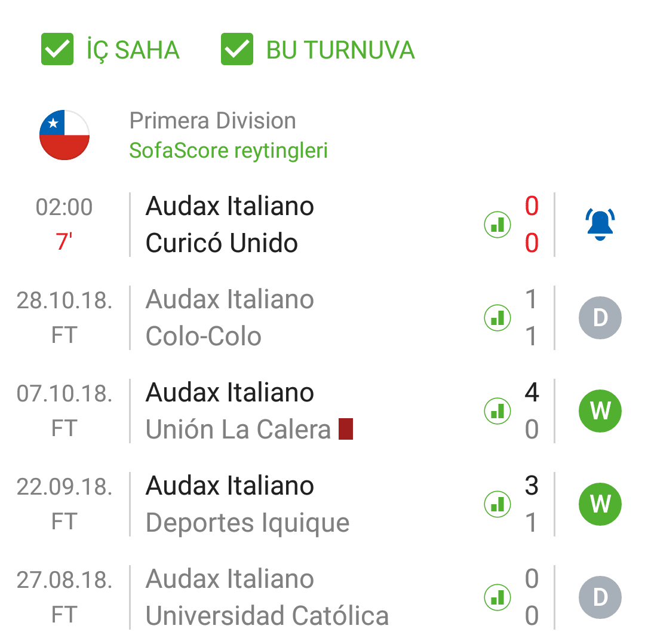645x644 pixels.
Task: Select Unión La Calera team name
Action: pos(238,429)
